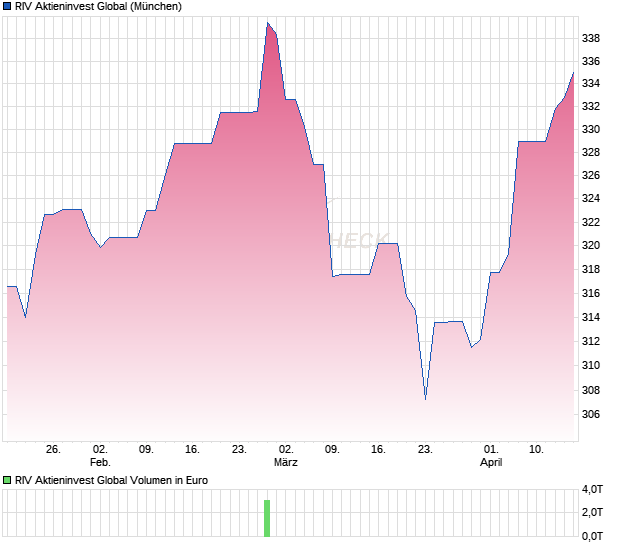Click the highest peak of the price chart
The image size is (620, 546).
click(x=267, y=24)
